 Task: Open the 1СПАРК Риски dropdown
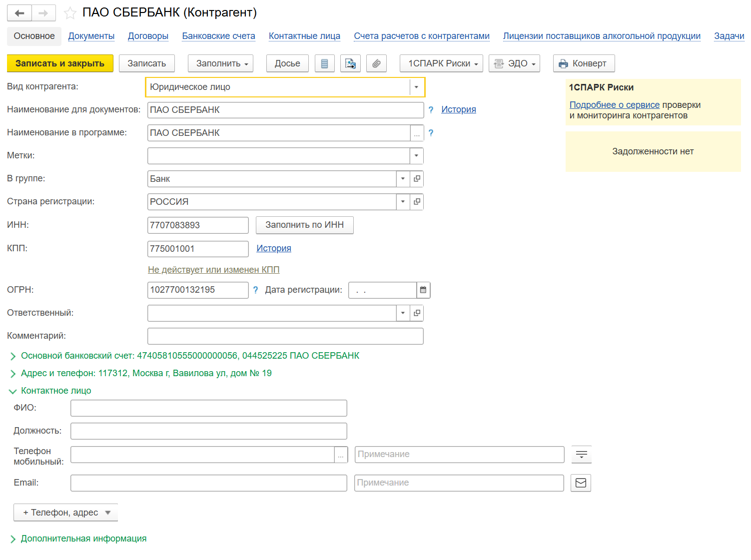tap(441, 63)
